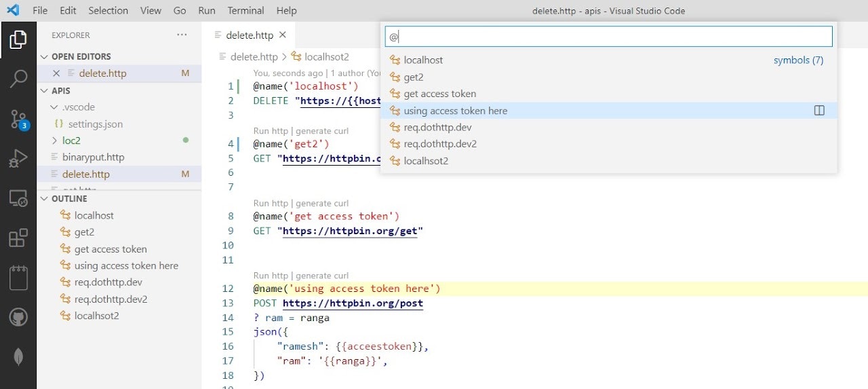Select 'req.dothttp.dev' in quick pick
868x389 pixels.
tap(608, 127)
